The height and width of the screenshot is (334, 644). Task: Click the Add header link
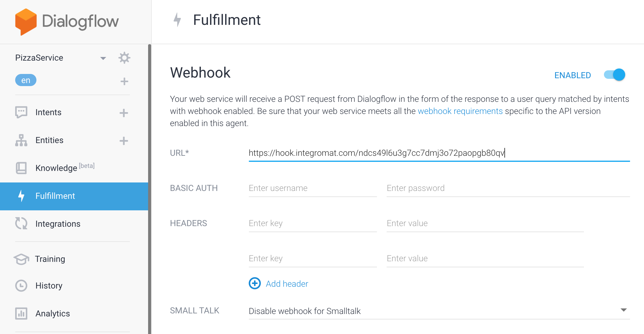point(287,284)
